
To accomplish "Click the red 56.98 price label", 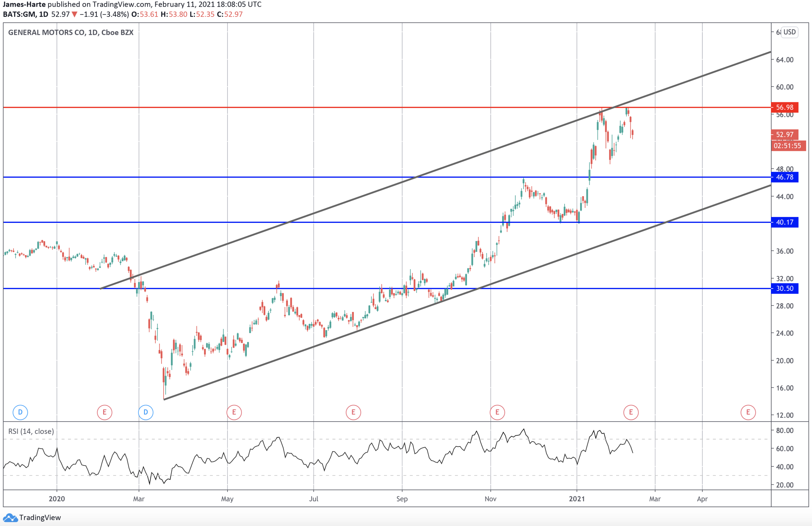I will click(784, 107).
